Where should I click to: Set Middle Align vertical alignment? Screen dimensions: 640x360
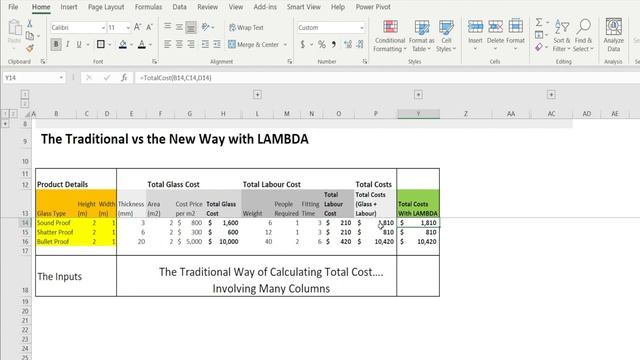tap(179, 27)
